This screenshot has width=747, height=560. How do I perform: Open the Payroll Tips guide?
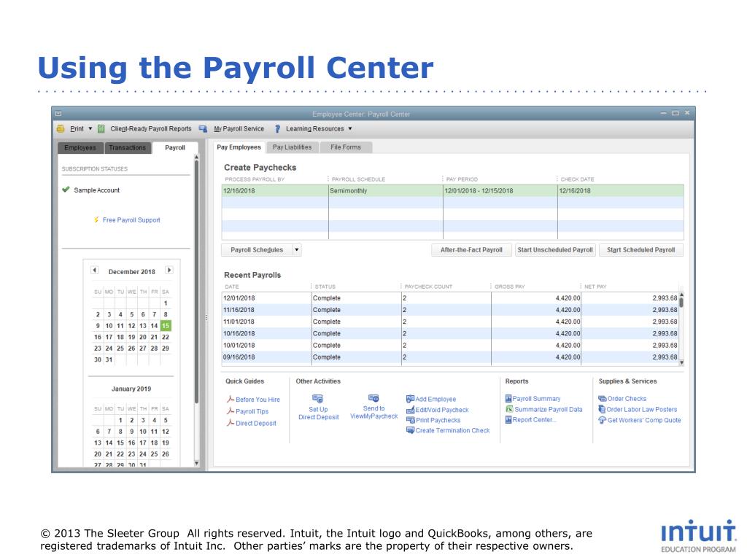point(252,411)
